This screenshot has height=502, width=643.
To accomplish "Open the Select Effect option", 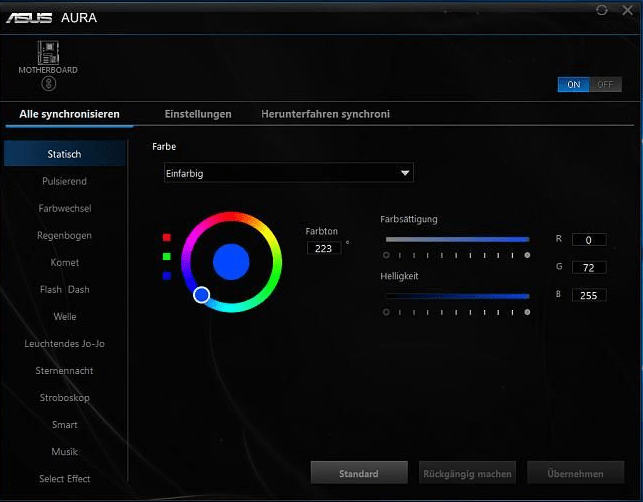I will click(64, 479).
